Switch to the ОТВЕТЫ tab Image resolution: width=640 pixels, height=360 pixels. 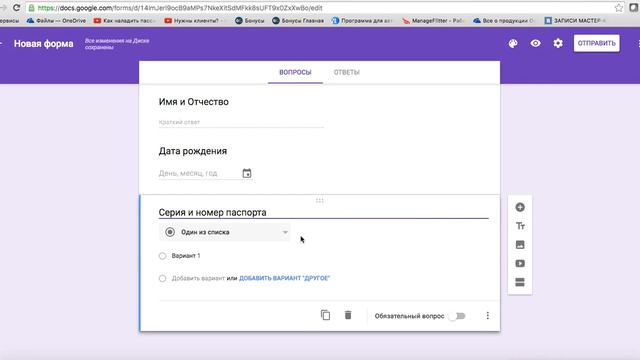(347, 72)
